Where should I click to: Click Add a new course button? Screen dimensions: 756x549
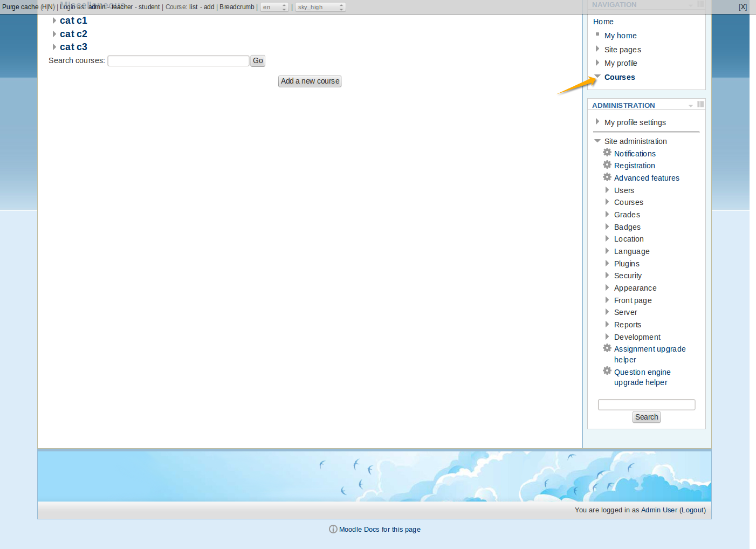(x=310, y=81)
